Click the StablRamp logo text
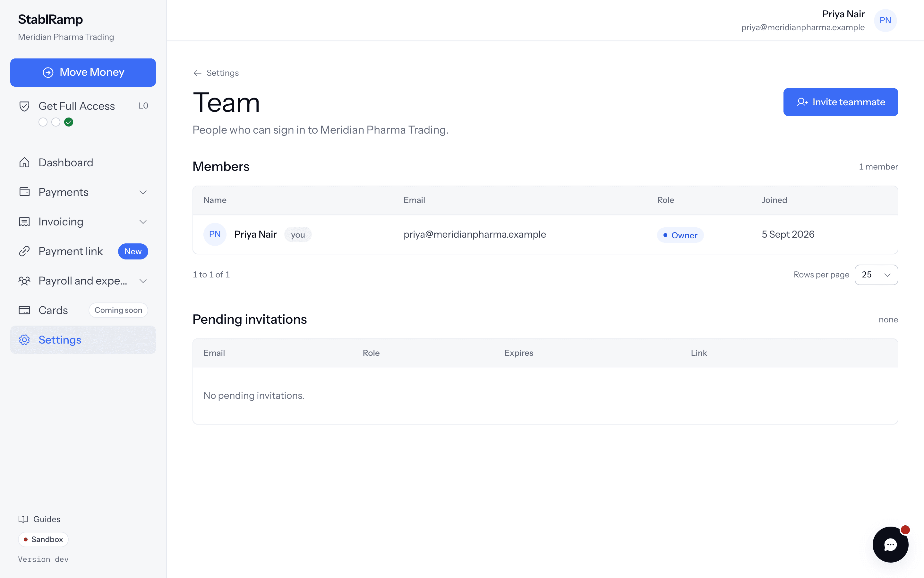The height and width of the screenshot is (578, 924). pos(50,19)
